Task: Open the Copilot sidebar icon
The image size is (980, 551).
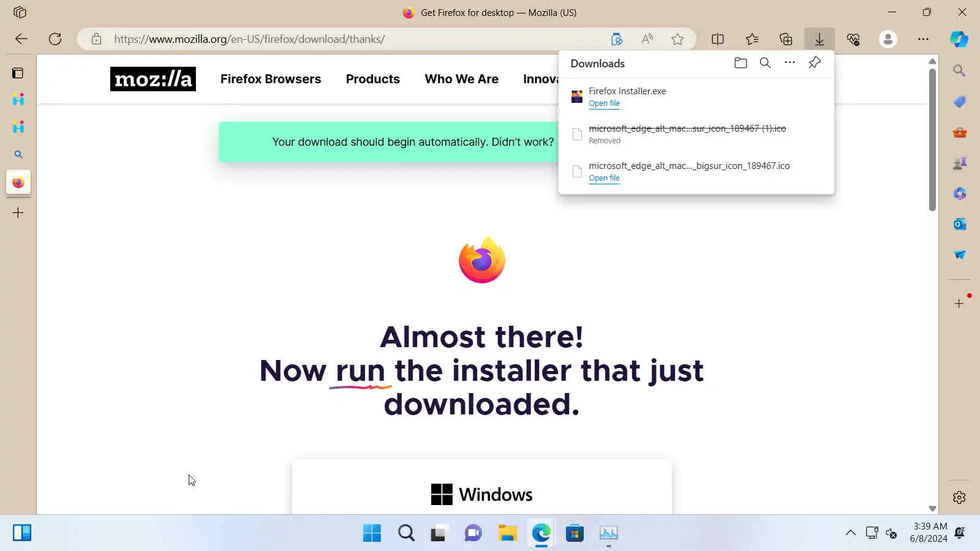Action: click(959, 39)
